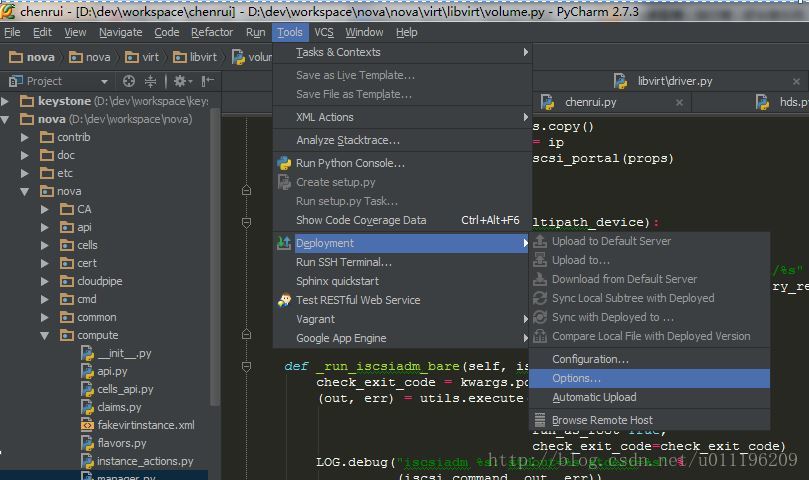Expand the contrib folder
The height and width of the screenshot is (480, 809).
[25, 137]
